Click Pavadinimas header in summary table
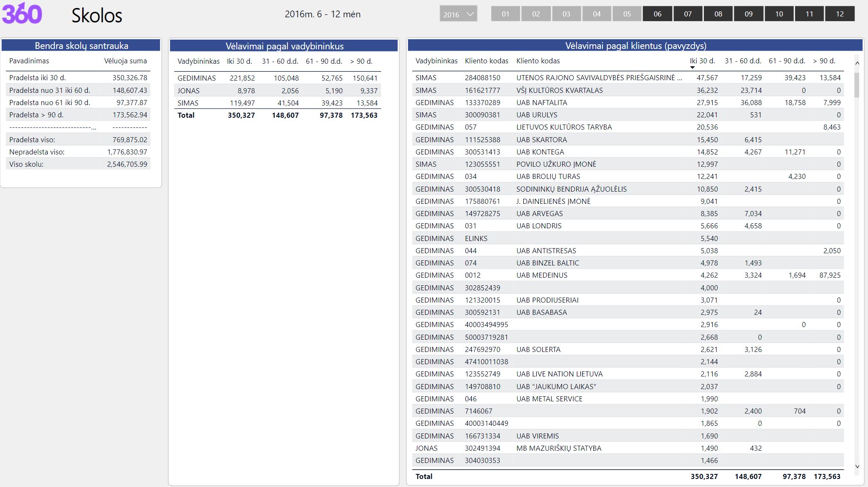Image resolution: width=868 pixels, height=487 pixels. pyautogui.click(x=29, y=61)
